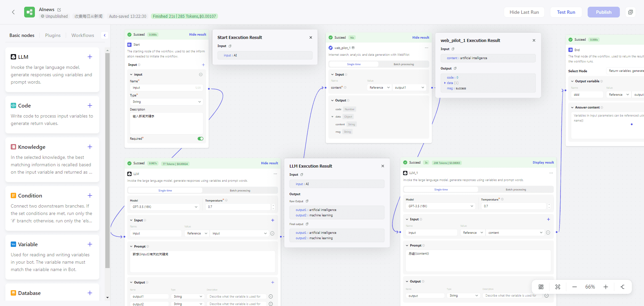This screenshot has width=644, height=306.
Task: Open Reference dropdown in web_pilot_1 input
Action: [379, 88]
